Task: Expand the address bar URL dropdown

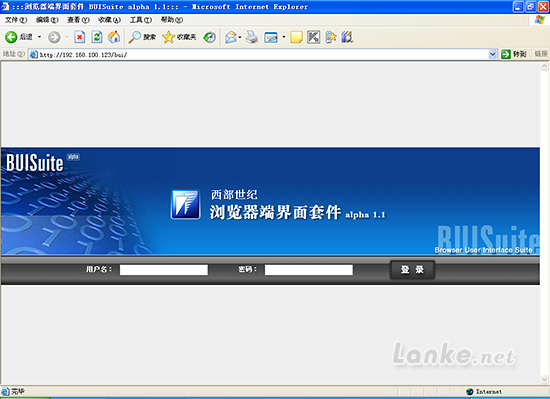Action: (x=492, y=54)
